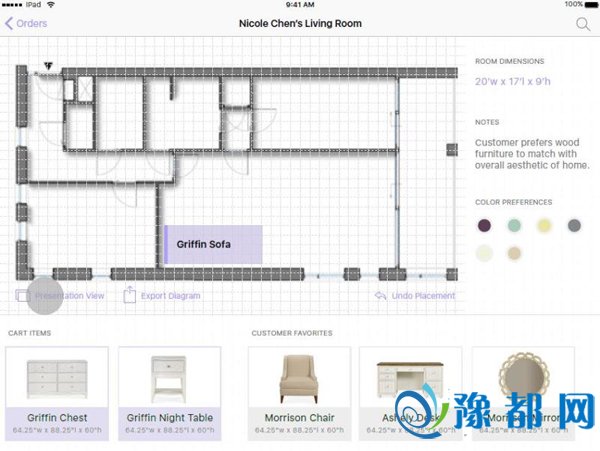Click the Presentation View icon

23,295
